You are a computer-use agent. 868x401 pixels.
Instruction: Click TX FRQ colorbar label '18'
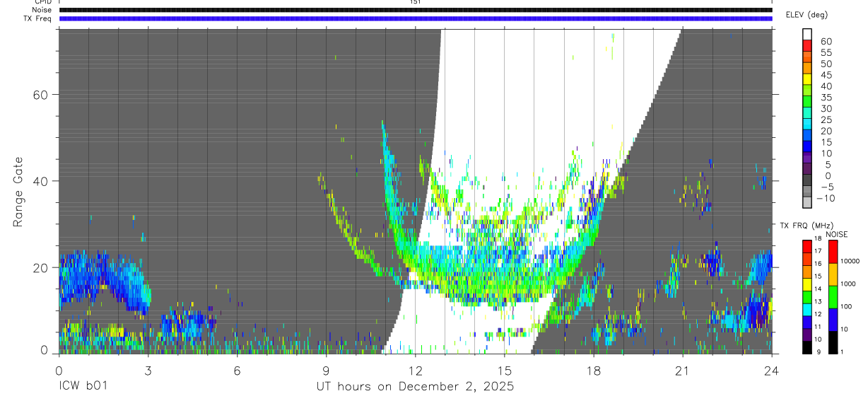pos(818,240)
